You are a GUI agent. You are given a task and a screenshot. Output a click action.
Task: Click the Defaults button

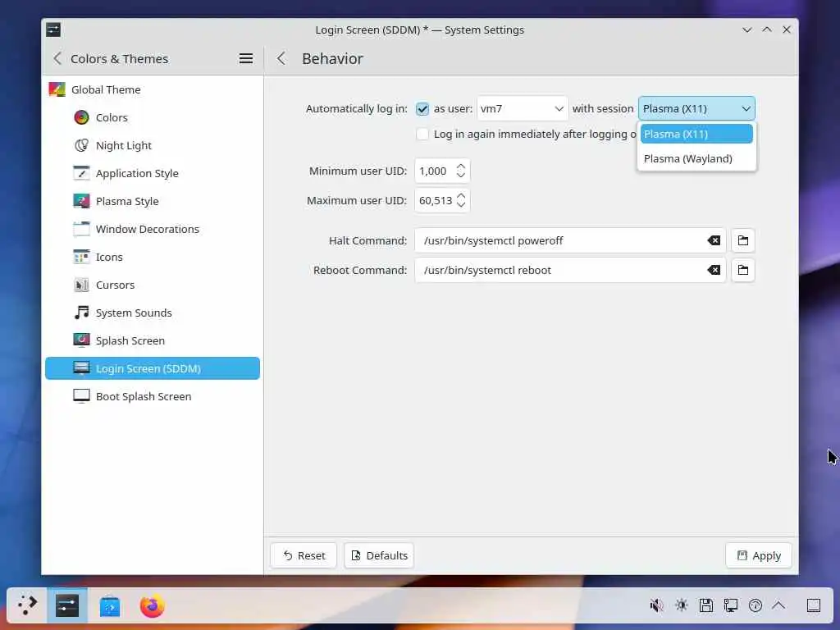pyautogui.click(x=379, y=555)
